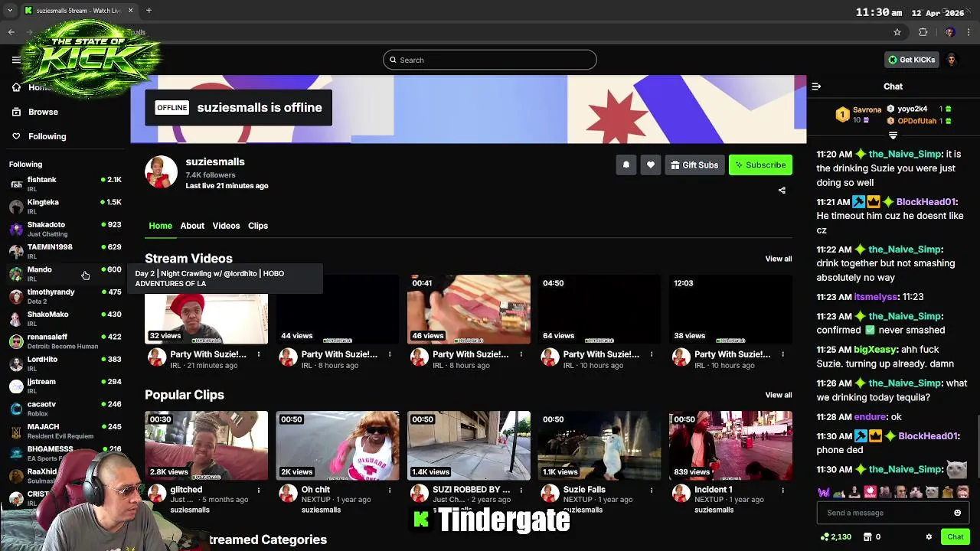Open the channel shop icon

click(868, 537)
